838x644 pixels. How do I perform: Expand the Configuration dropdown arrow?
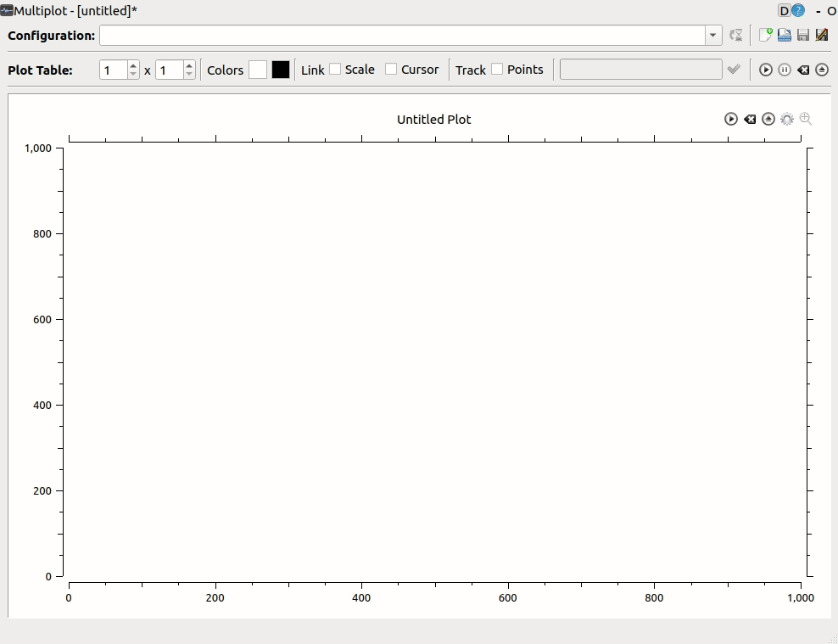click(x=713, y=36)
